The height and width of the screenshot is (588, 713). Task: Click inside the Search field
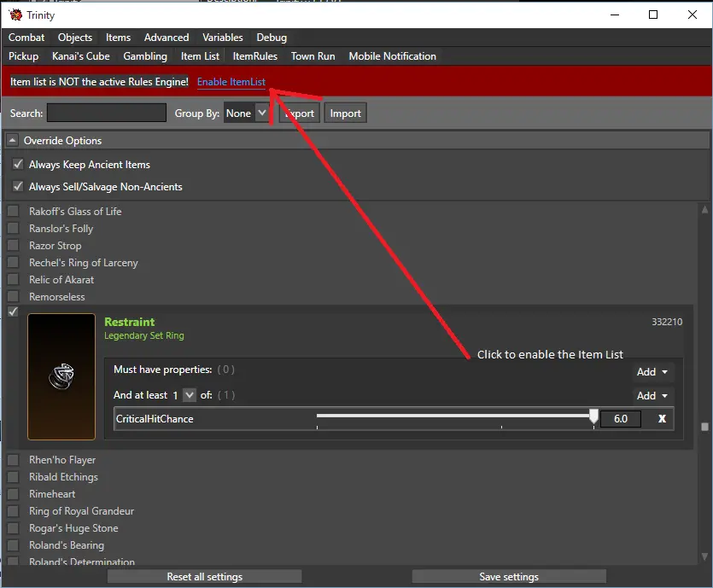107,113
